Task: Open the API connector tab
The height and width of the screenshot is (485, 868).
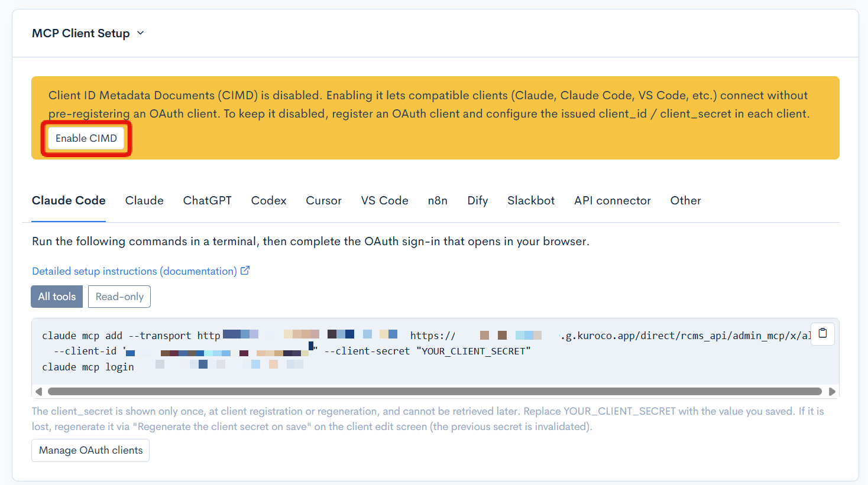Action: click(x=613, y=201)
